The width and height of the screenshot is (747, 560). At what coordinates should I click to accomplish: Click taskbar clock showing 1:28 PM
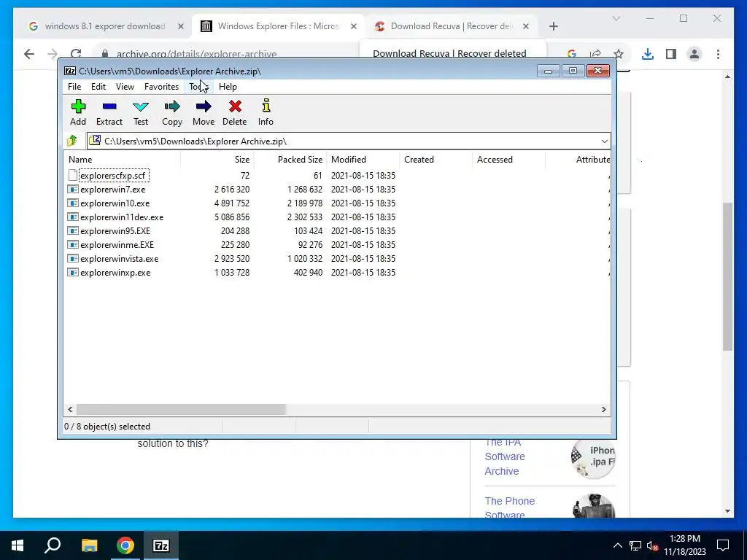[684, 545]
